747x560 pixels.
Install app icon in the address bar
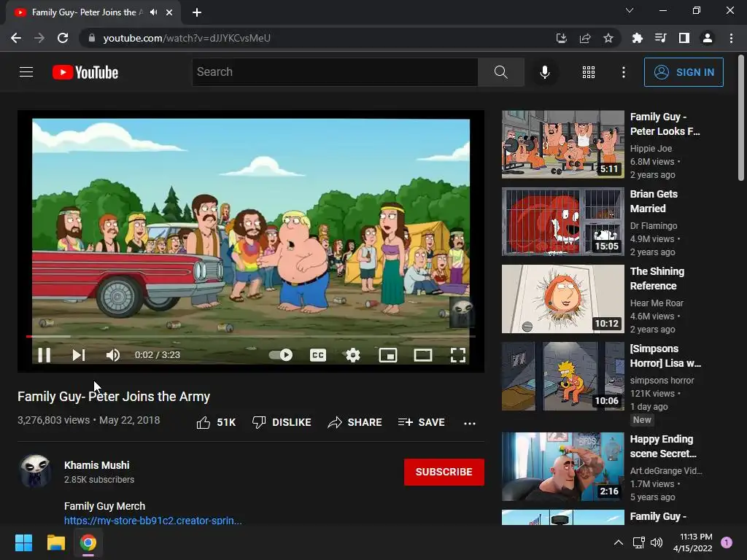(561, 38)
